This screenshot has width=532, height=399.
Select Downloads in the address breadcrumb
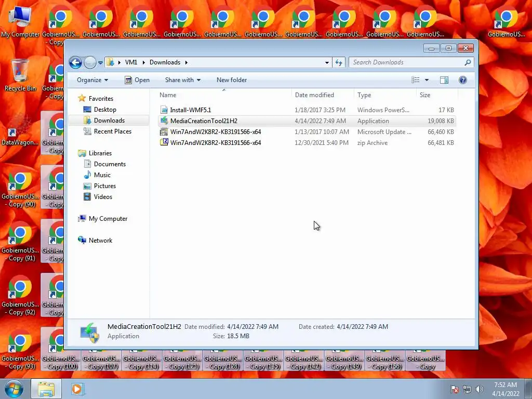click(x=165, y=62)
